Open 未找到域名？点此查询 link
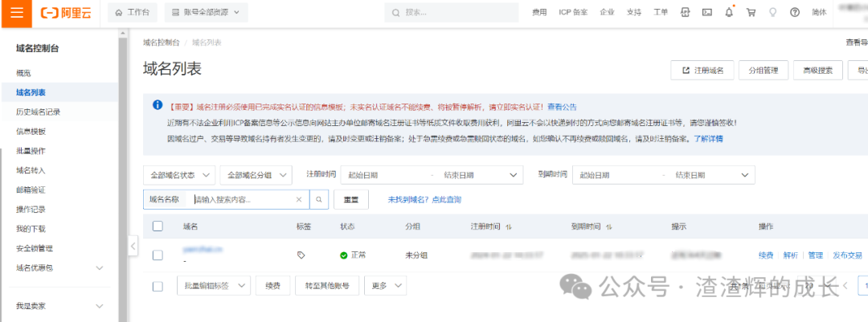Image resolution: width=868 pixels, height=322 pixels. (424, 200)
